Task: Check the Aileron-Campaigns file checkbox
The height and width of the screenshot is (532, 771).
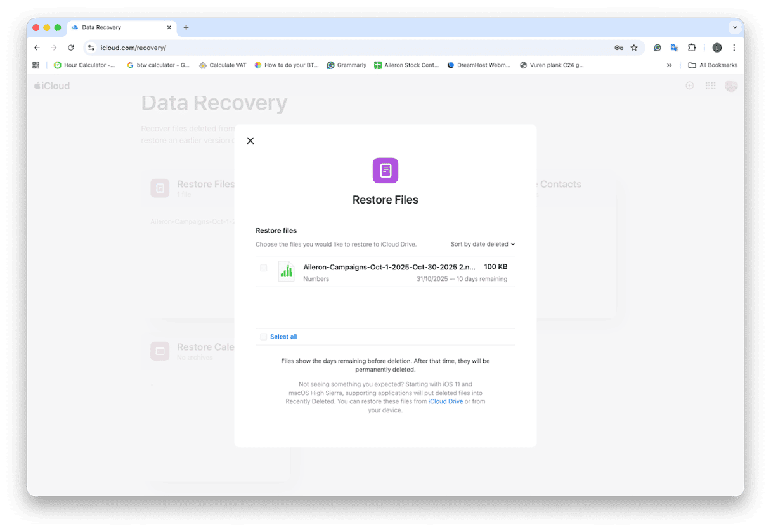Action: click(x=264, y=268)
